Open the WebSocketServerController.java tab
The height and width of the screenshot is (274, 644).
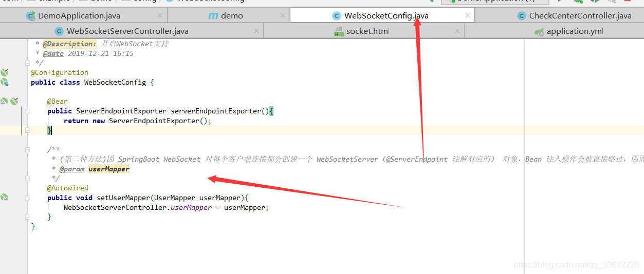[127, 31]
